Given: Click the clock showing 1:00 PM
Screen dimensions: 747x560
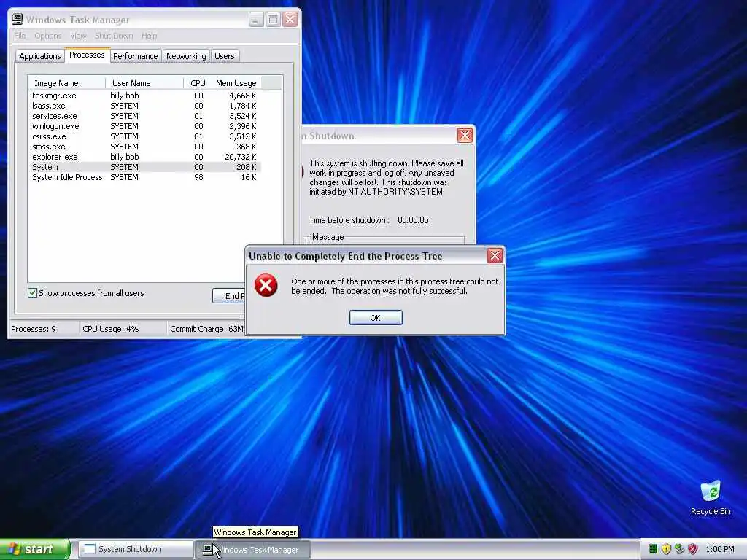Looking at the screenshot, I should (x=720, y=549).
